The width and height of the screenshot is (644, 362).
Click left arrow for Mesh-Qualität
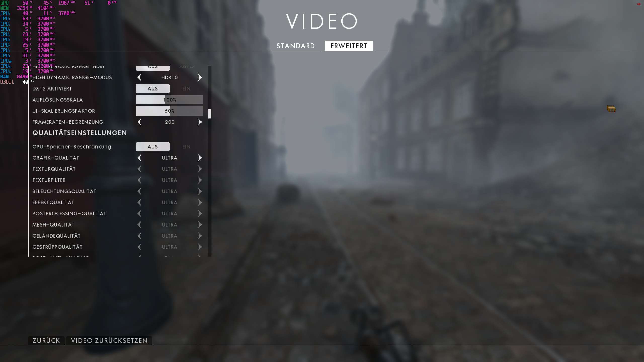pos(139,225)
